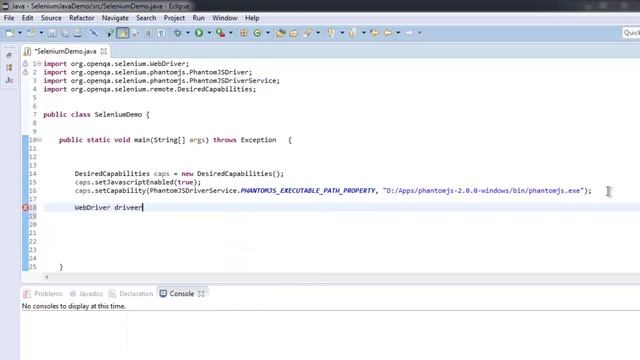Click the error marker on line 18
Image resolution: width=640 pixels, height=360 pixels.
[25, 208]
